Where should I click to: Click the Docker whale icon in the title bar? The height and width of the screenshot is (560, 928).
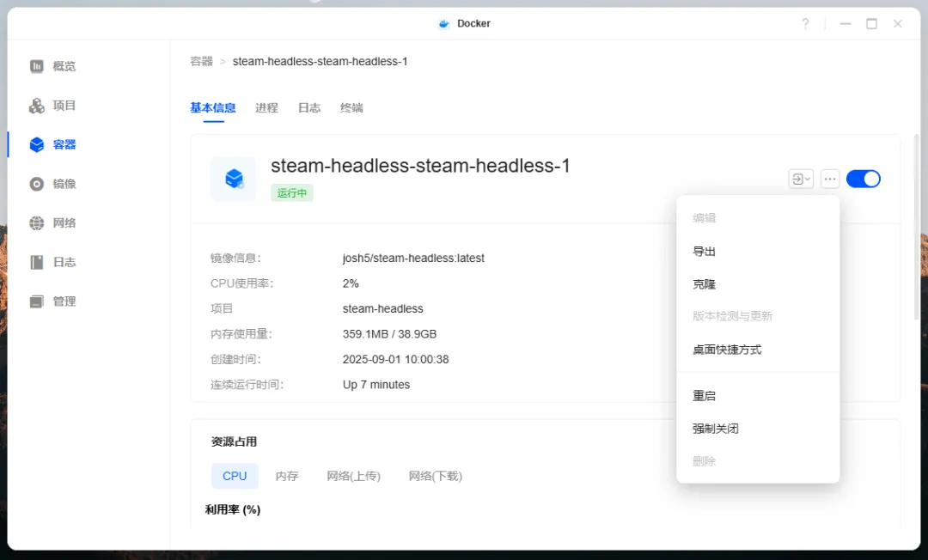coord(443,23)
